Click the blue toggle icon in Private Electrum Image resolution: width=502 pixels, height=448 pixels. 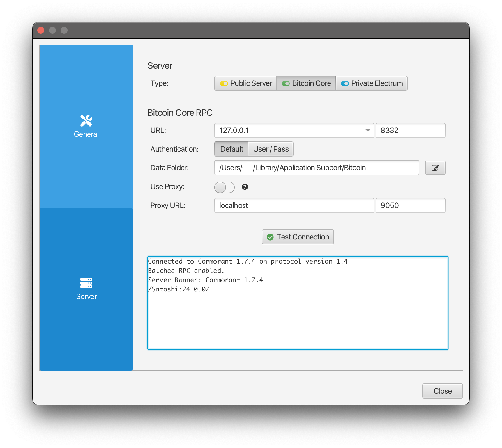[x=345, y=83]
